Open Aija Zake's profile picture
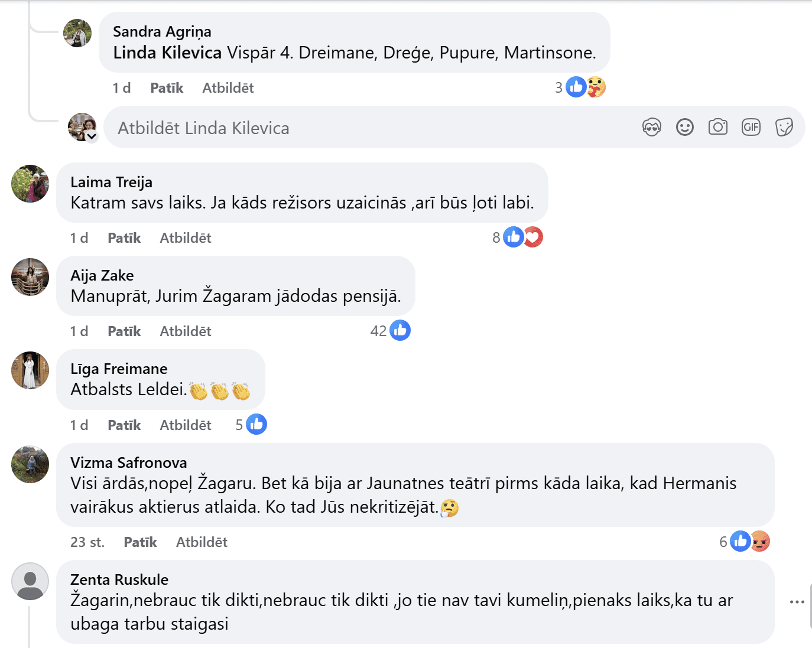Image resolution: width=812 pixels, height=648 pixels. click(x=30, y=277)
